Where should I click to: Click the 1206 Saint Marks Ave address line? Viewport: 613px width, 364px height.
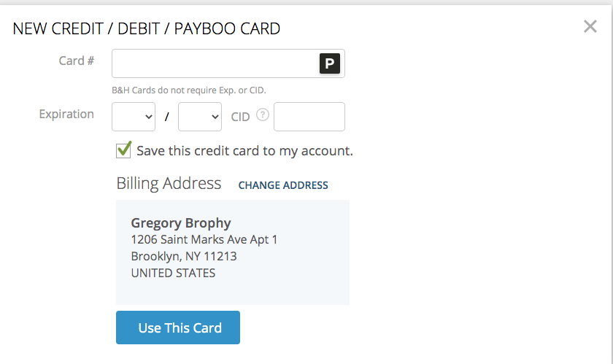tap(204, 239)
